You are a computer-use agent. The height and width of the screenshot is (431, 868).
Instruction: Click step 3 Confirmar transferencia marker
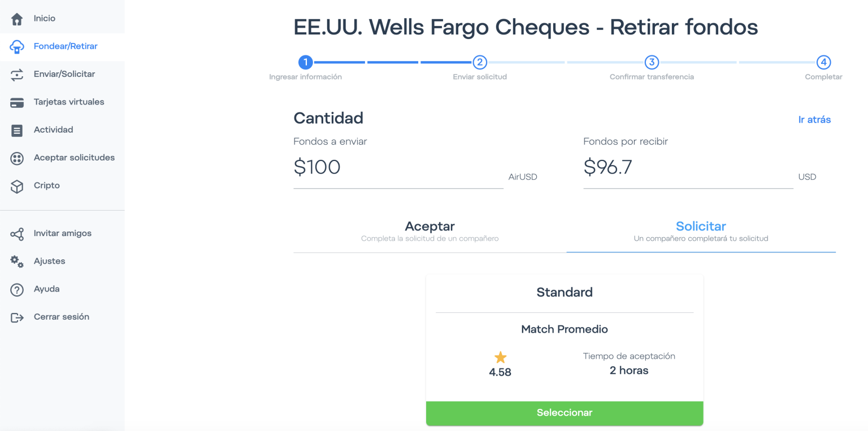click(652, 62)
